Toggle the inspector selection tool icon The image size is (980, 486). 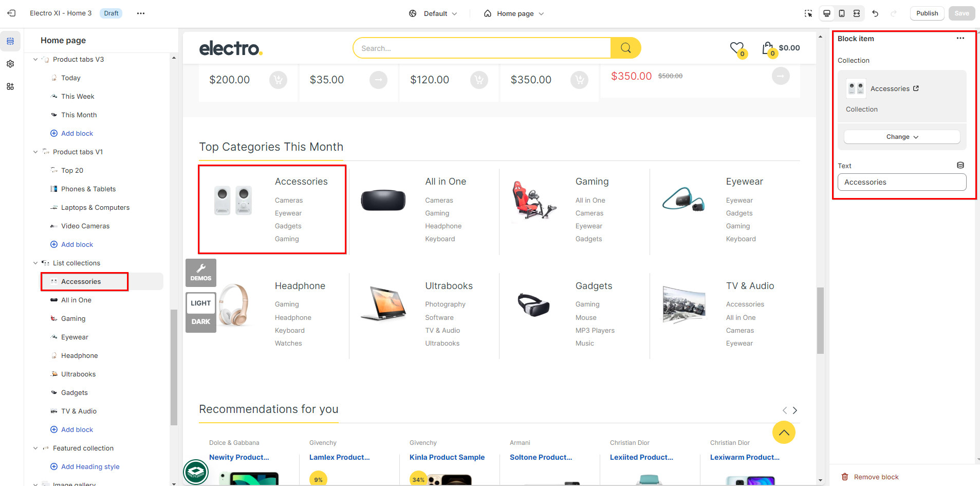808,13
